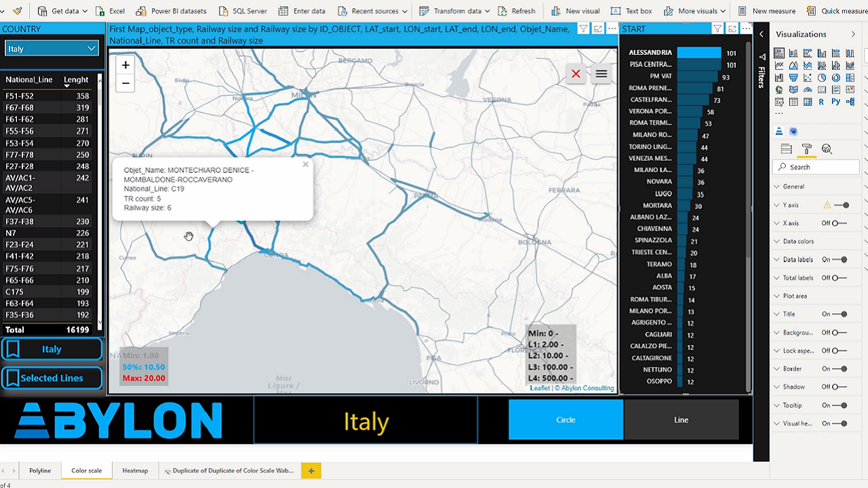Viewport: 868px width, 488px height.
Task: Sort table by Lenght column header
Action: (76, 79)
